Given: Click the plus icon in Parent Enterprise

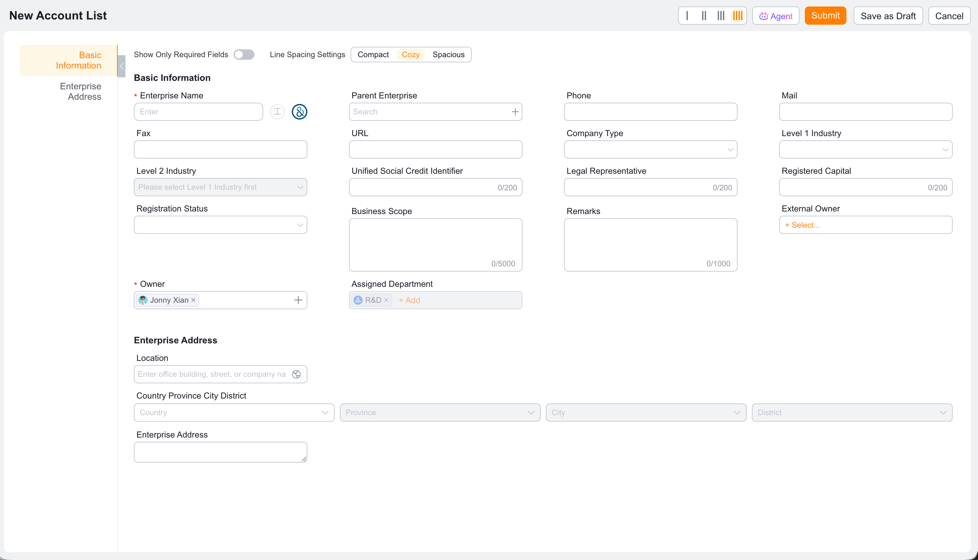Looking at the screenshot, I should (x=515, y=111).
